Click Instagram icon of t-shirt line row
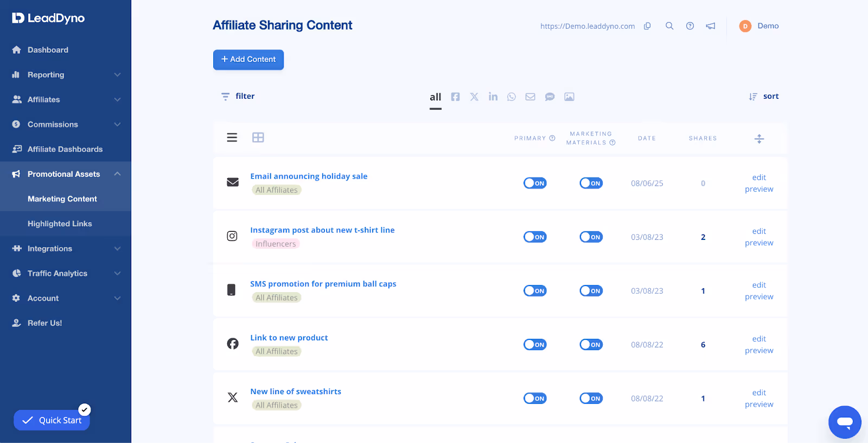Viewport: 868px width, 443px height. (232, 236)
